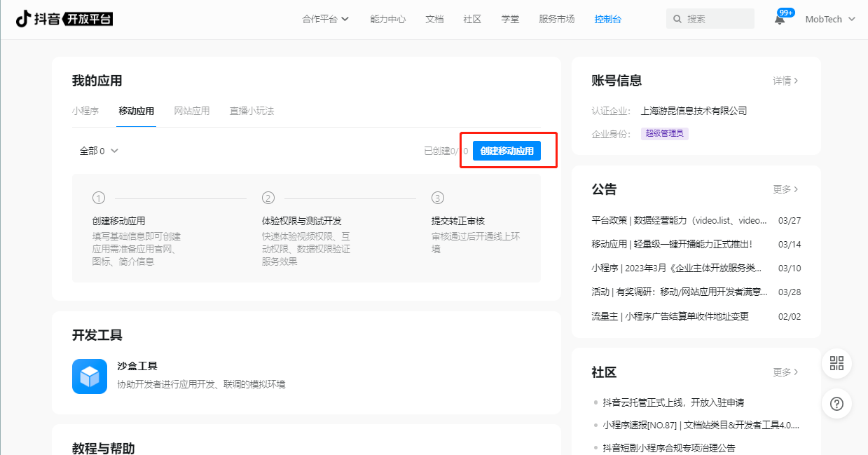Open account 详情 link
Image resolution: width=868 pixels, height=455 pixels.
pyautogui.click(x=786, y=81)
